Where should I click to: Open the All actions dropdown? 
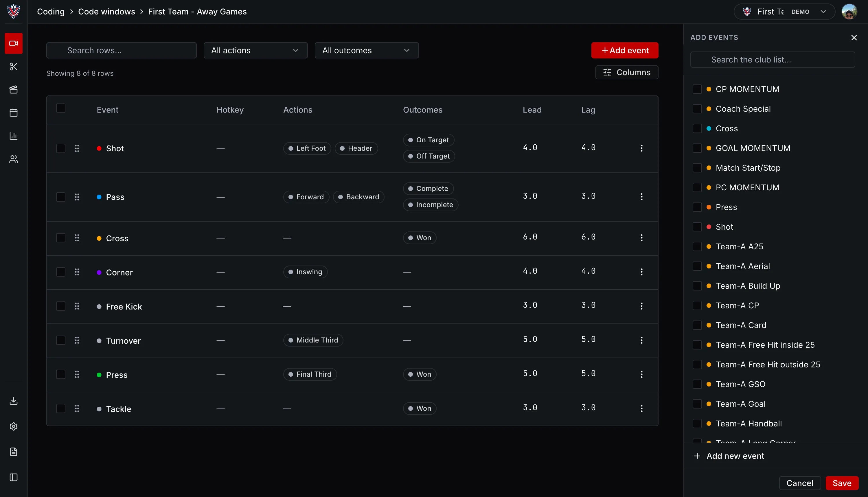256,51
